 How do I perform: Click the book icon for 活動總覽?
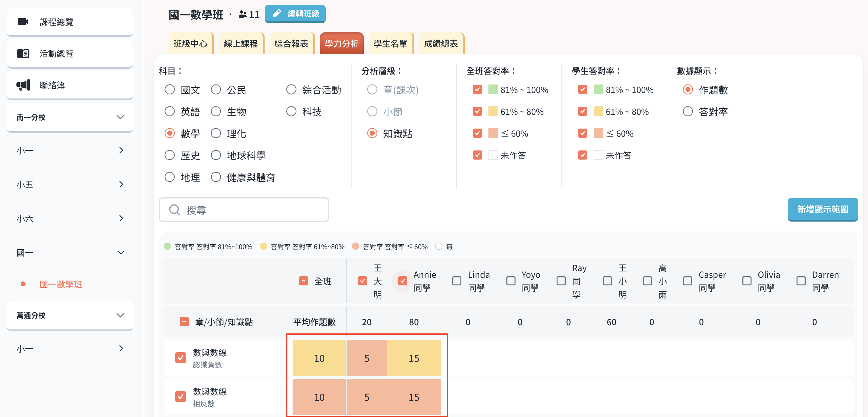(23, 53)
